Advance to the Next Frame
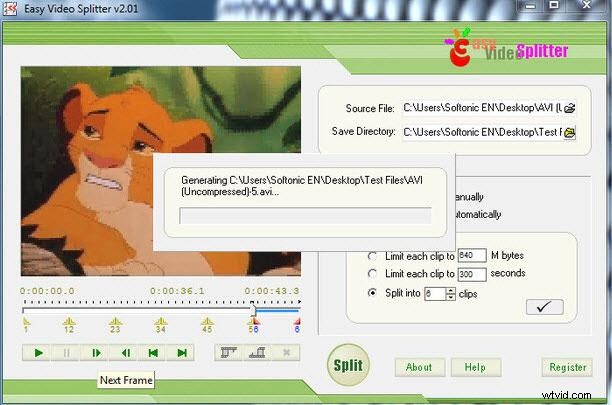 pyautogui.click(x=96, y=353)
